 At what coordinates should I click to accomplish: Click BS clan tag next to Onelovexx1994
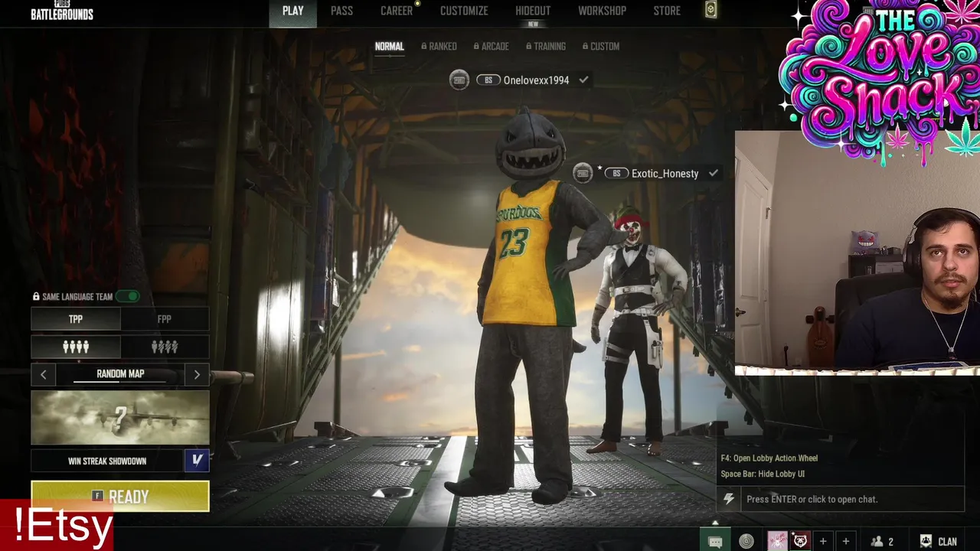coord(488,80)
